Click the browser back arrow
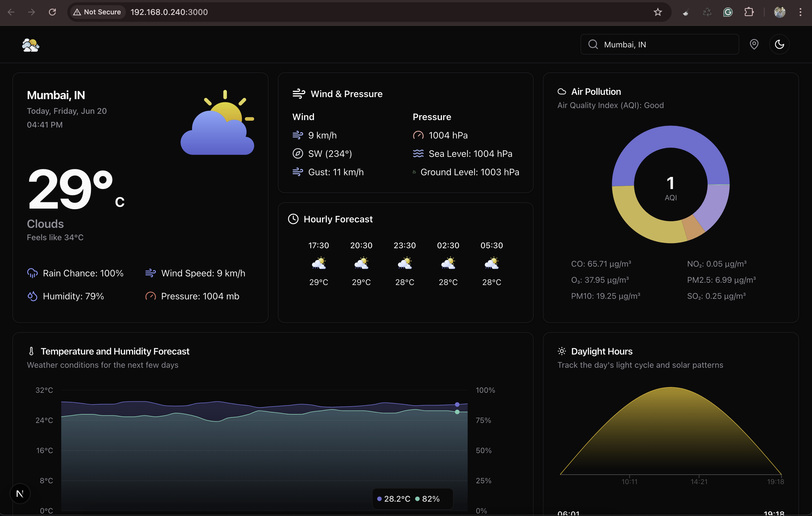Viewport: 812px width, 516px height. click(x=11, y=12)
